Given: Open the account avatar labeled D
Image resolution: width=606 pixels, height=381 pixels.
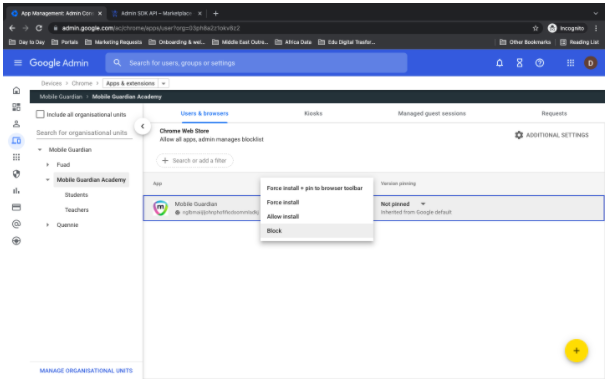Looking at the screenshot, I should (x=590, y=63).
